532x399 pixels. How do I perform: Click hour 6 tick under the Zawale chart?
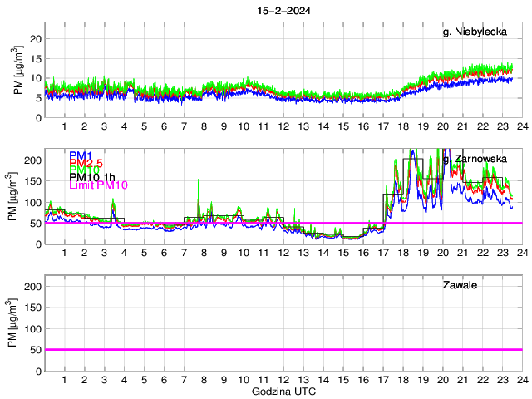(x=164, y=380)
